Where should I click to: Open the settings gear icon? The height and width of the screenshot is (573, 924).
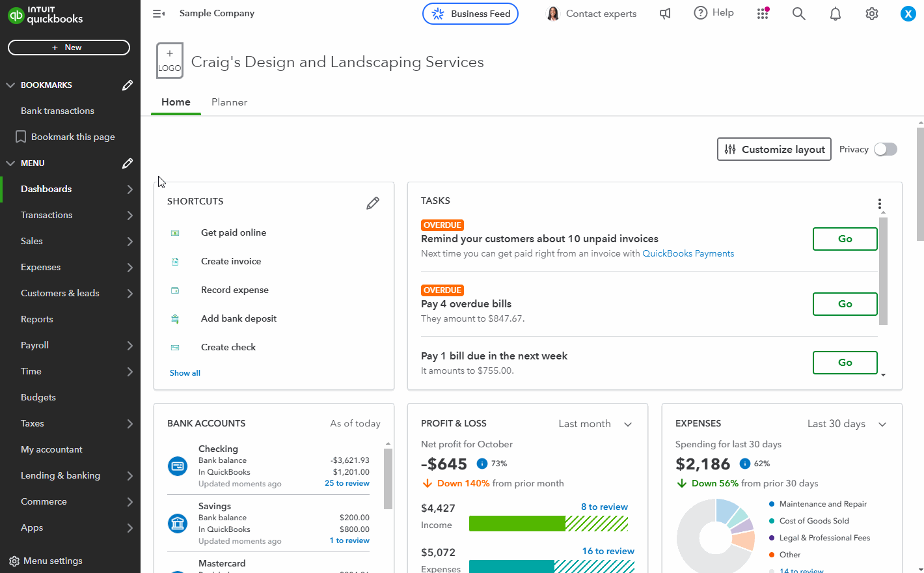(872, 14)
